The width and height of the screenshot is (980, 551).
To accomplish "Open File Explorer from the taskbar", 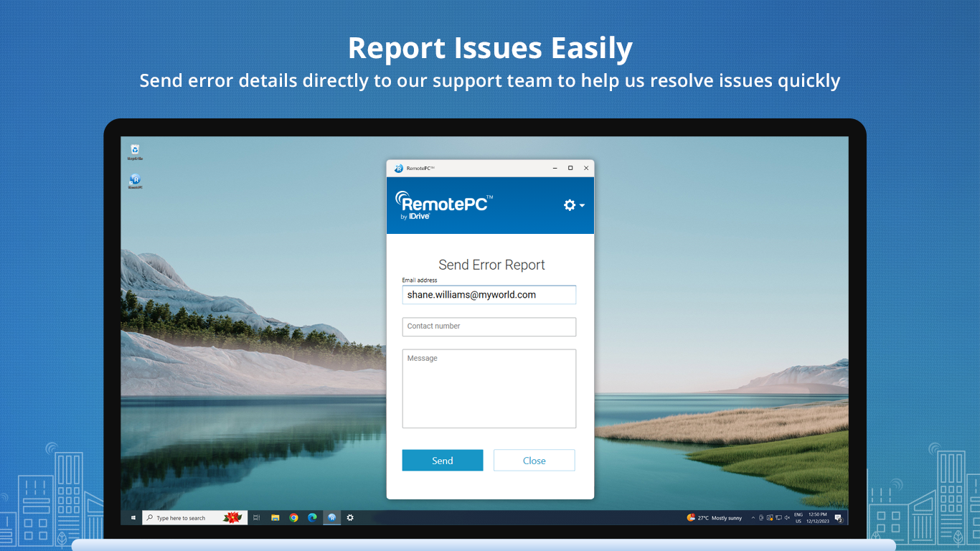I will pyautogui.click(x=275, y=517).
